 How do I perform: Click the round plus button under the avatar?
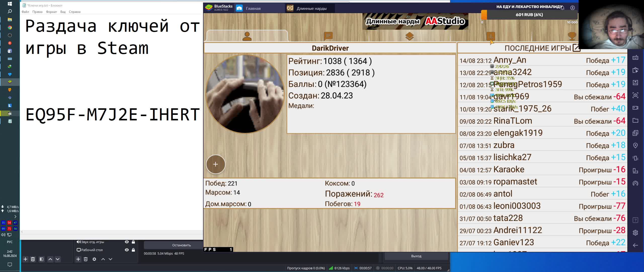216,164
